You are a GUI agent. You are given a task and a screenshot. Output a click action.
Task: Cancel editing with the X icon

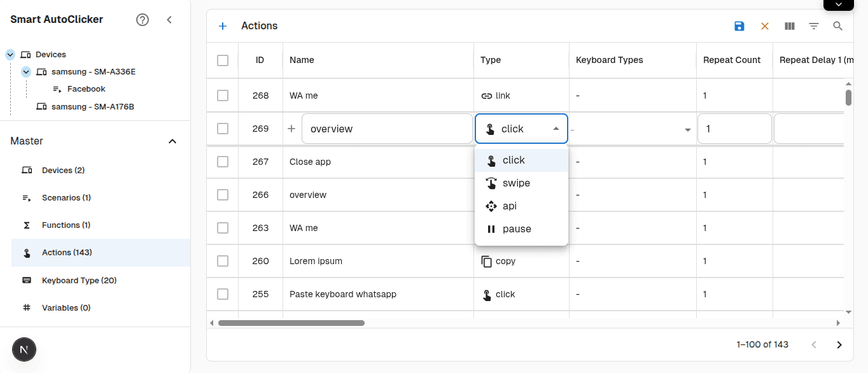(x=764, y=26)
